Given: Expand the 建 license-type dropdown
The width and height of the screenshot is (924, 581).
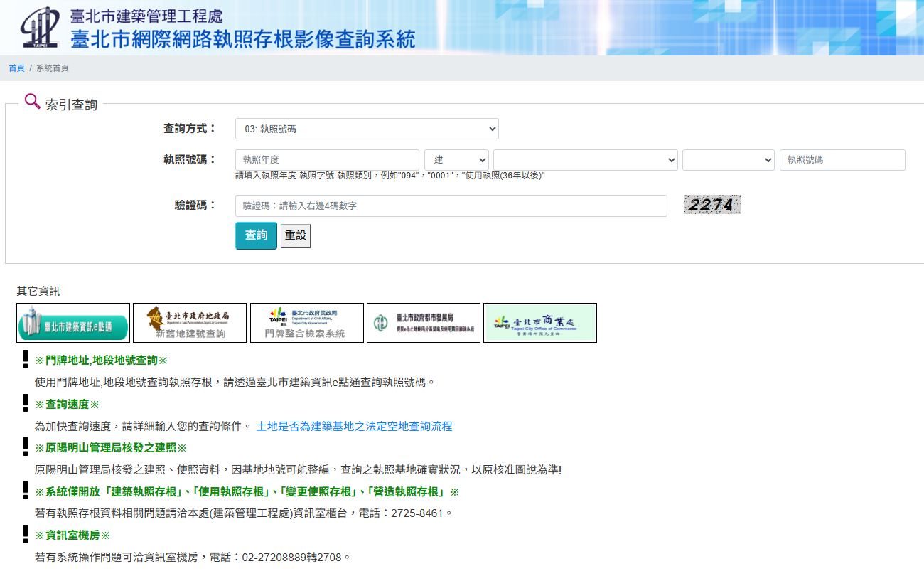Looking at the screenshot, I should (x=456, y=160).
